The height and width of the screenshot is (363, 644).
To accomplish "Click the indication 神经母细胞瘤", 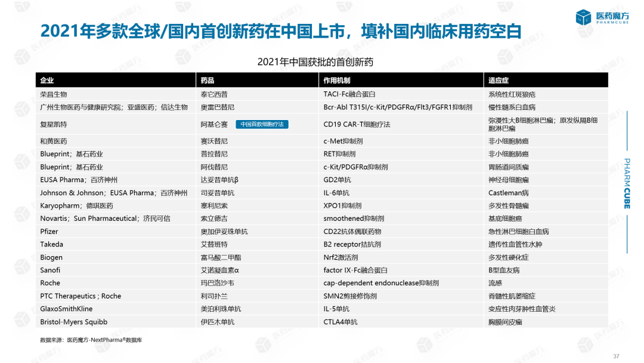I will [x=509, y=180].
